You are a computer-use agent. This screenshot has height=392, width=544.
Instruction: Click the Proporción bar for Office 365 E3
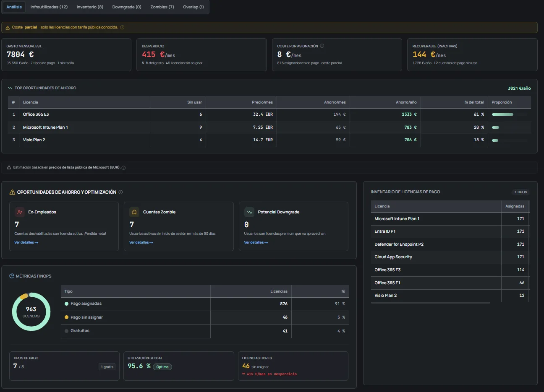click(x=509, y=114)
